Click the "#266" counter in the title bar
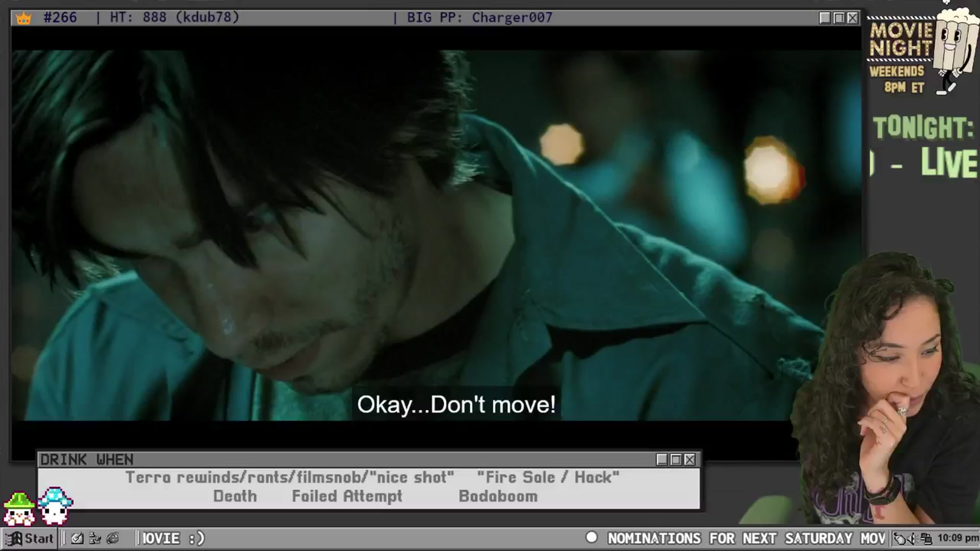Screen dimensions: 980x551 point(60,18)
